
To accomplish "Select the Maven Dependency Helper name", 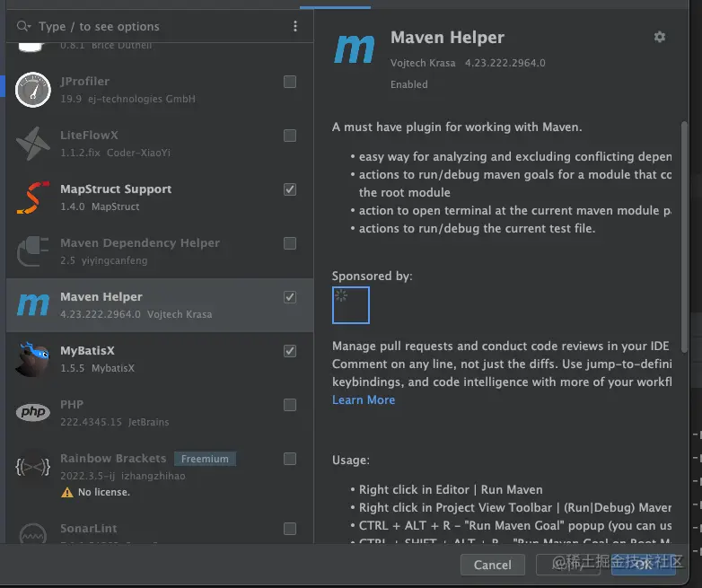I will (x=140, y=242).
